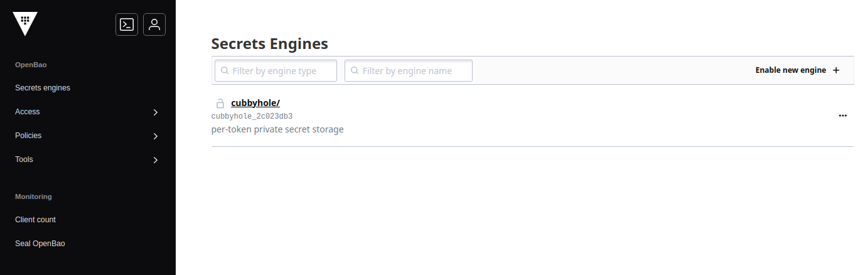This screenshot has width=868, height=275.
Task: Choose Seal OpenBao in the sidebar
Action: [x=40, y=244]
